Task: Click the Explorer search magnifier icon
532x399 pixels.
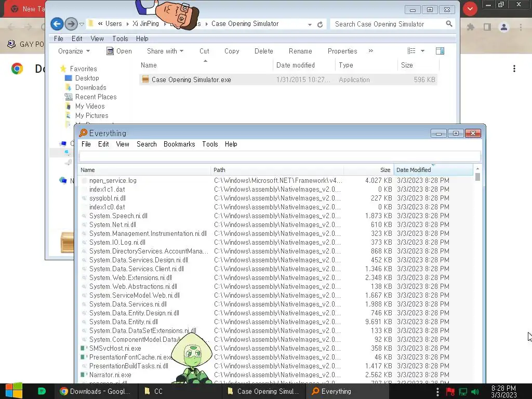Action: click(x=449, y=24)
